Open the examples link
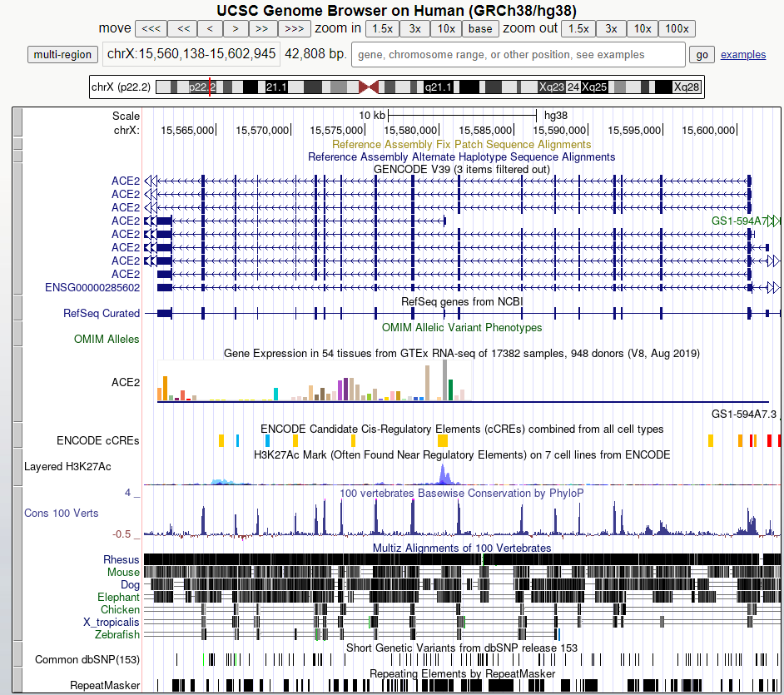 (x=743, y=55)
